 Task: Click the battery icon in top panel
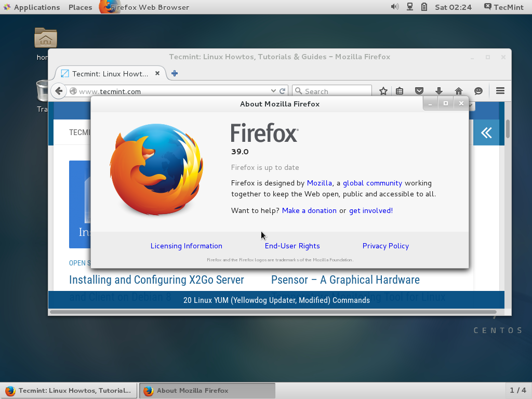coord(424,7)
